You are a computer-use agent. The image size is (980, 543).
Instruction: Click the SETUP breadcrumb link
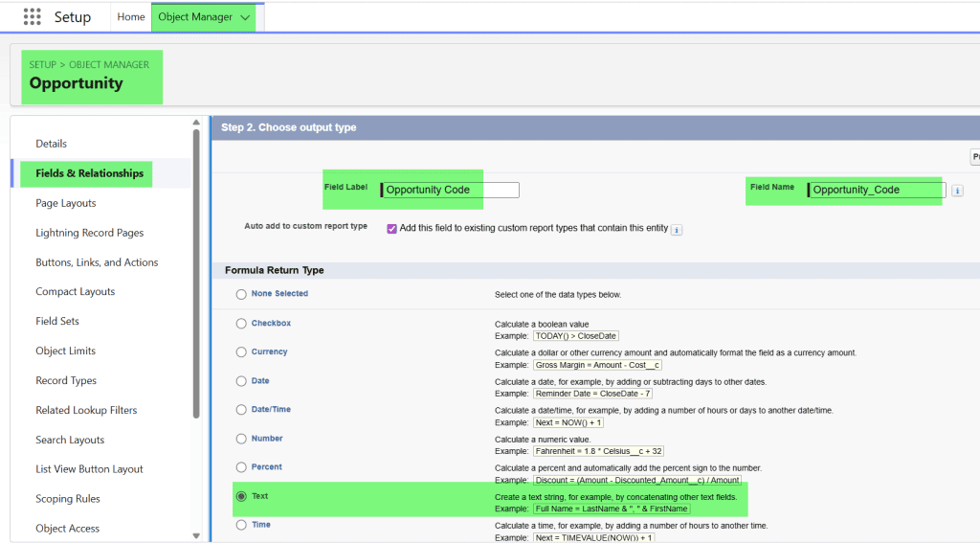(42, 64)
